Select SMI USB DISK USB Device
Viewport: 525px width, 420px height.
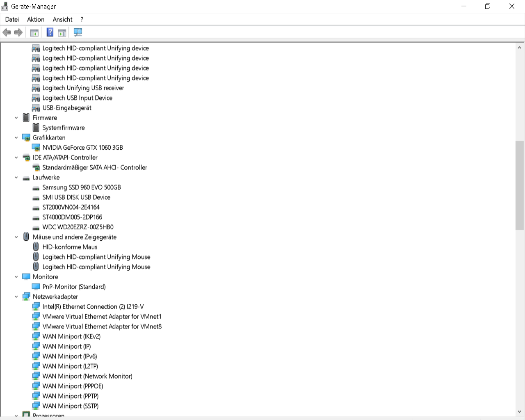coord(76,197)
